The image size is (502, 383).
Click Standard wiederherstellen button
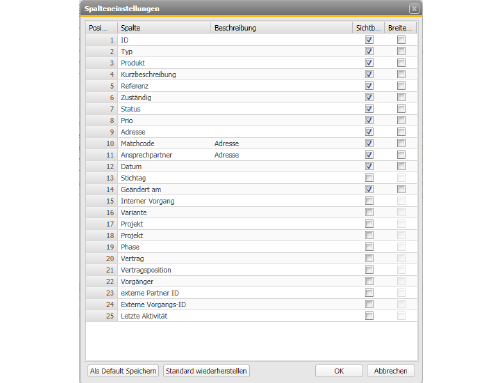(x=206, y=371)
